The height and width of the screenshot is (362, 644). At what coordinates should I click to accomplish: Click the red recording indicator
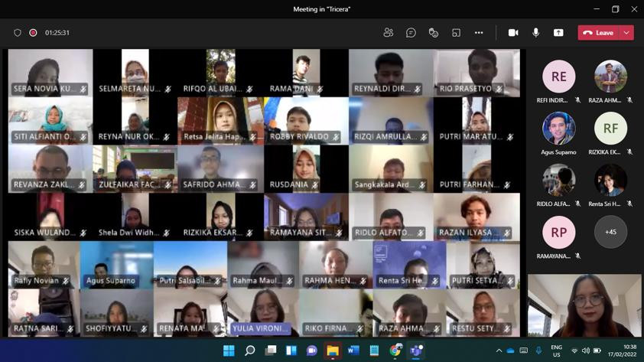pyautogui.click(x=33, y=33)
